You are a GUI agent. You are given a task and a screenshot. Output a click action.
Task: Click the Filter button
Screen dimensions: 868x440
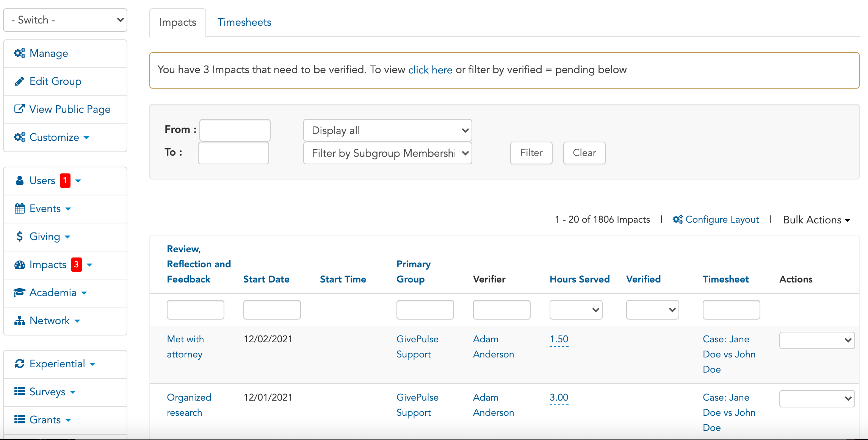coord(531,153)
